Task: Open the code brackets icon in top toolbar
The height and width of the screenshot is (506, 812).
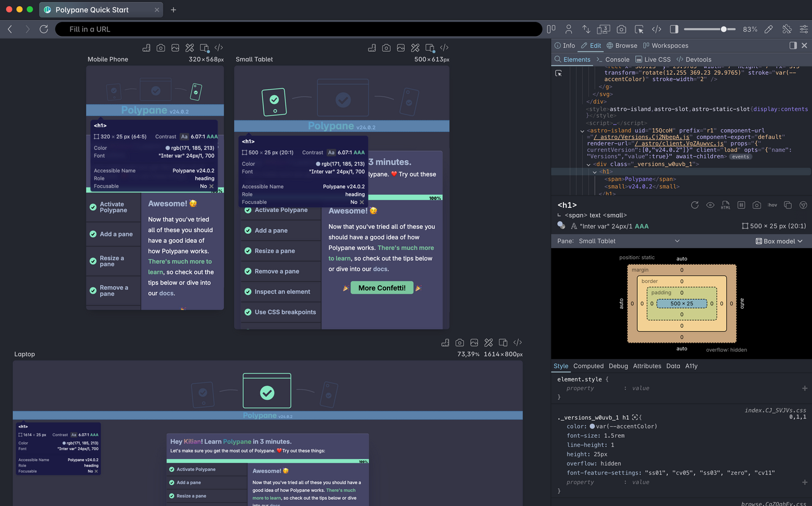Action: coord(656,29)
